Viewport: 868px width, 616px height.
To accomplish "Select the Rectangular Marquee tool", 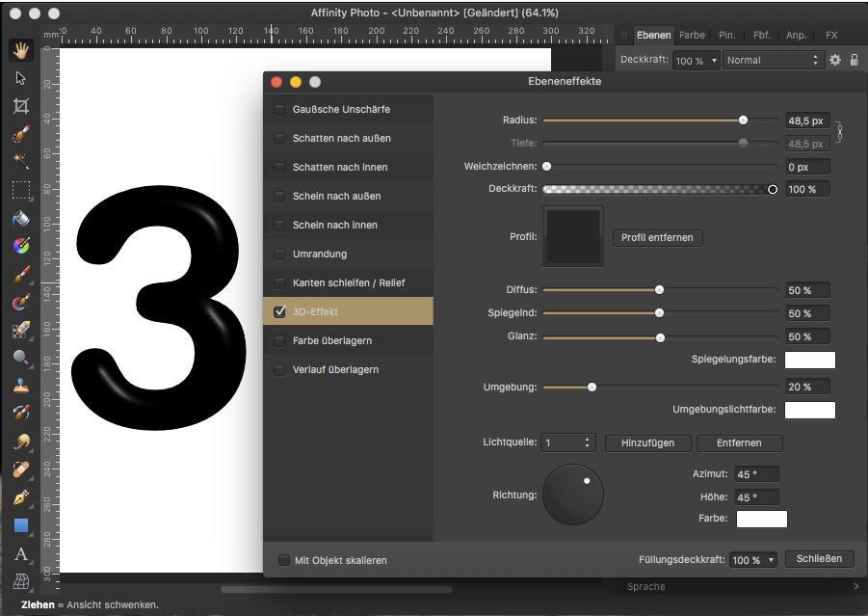I will point(21,190).
